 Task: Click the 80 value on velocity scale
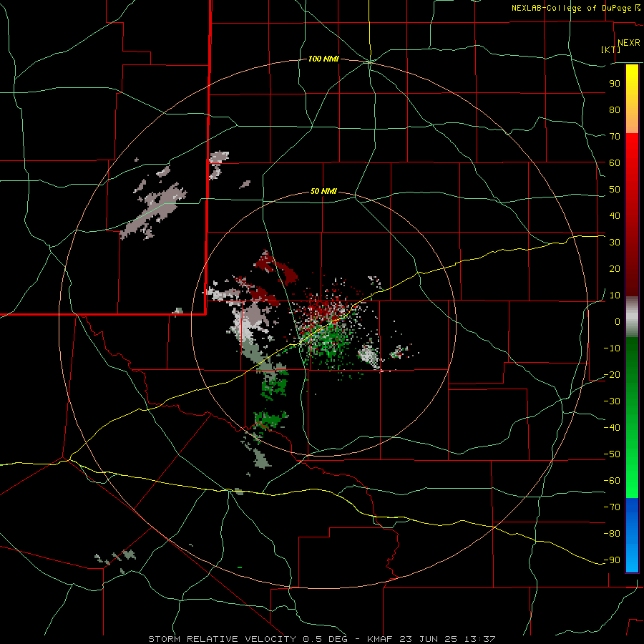point(615,110)
